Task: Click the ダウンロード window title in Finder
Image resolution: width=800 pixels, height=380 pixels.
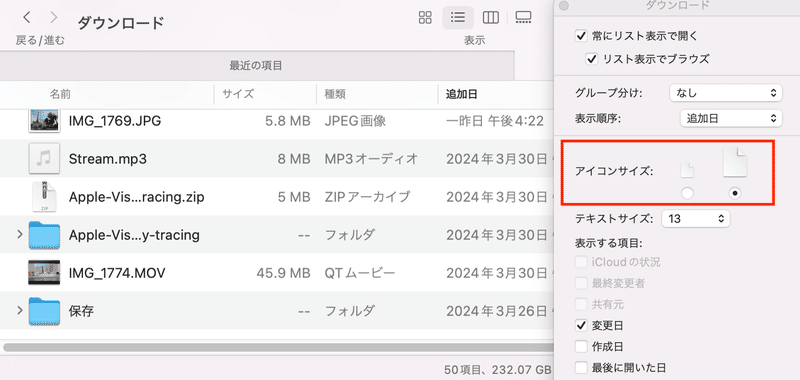Action: (121, 23)
